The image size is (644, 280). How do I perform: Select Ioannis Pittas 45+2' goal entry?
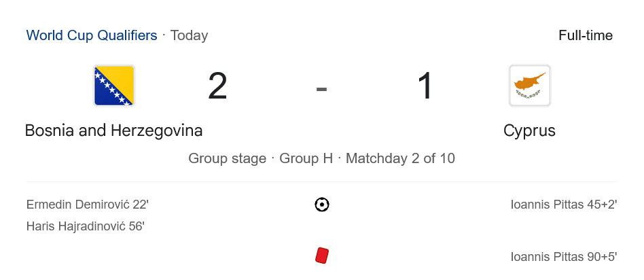tap(564, 205)
